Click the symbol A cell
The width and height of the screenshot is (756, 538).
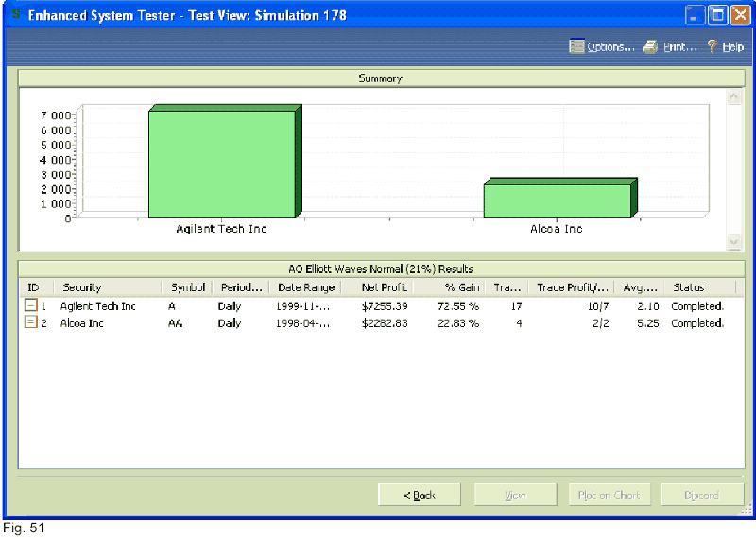click(172, 306)
